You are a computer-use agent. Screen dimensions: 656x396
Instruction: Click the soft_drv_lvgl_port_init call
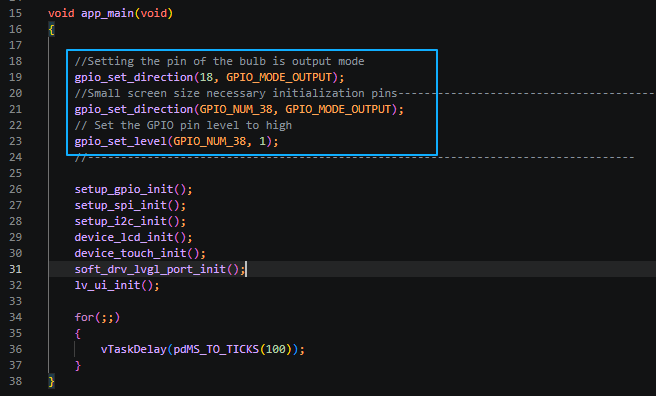[160, 269]
